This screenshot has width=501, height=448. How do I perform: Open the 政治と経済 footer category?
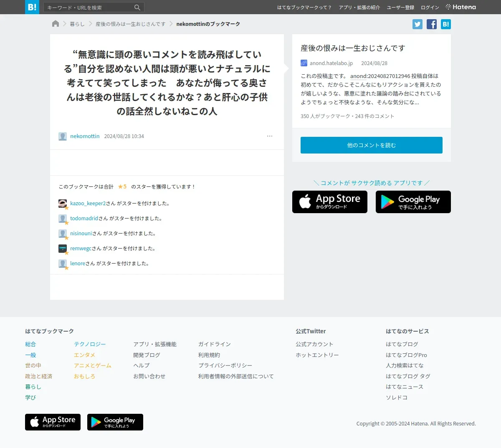[x=38, y=377]
